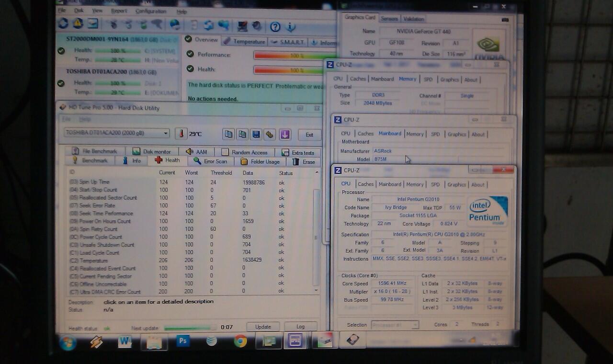This screenshot has width=613, height=364.
Task: Select the ST2000DM001-9YN164 disk entry
Action: pos(117,50)
